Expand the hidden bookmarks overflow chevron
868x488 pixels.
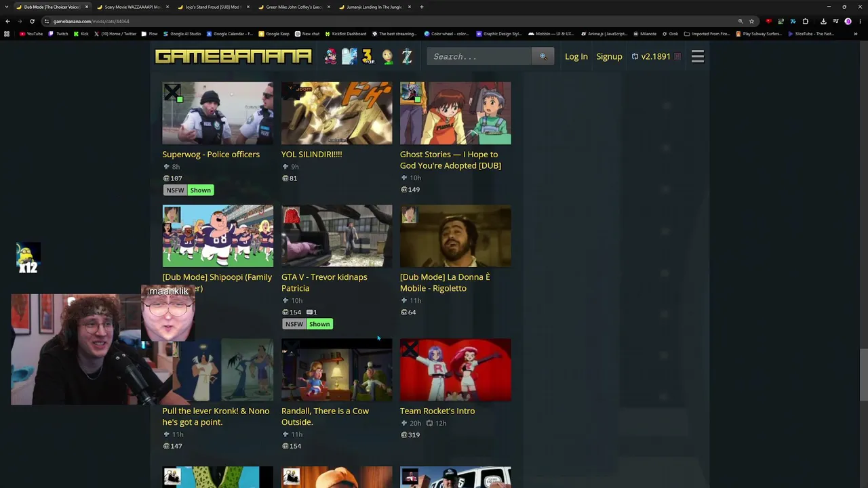(855, 34)
